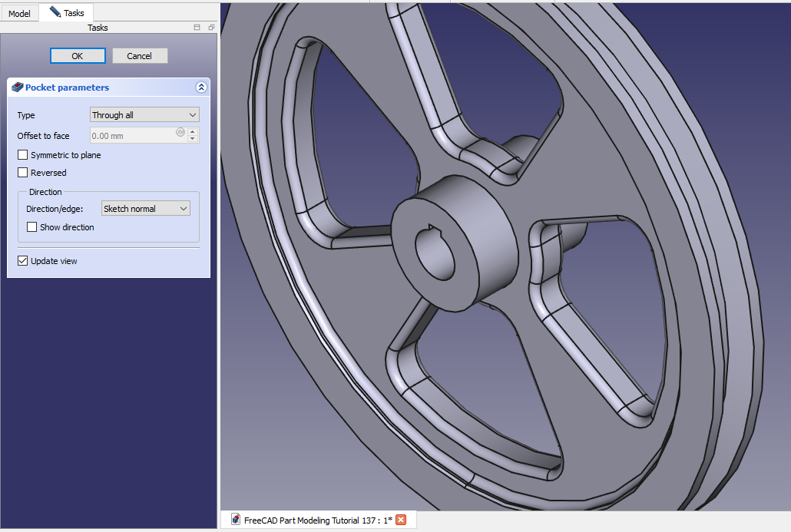
Task: Uncheck the Update view option
Action: point(23,261)
